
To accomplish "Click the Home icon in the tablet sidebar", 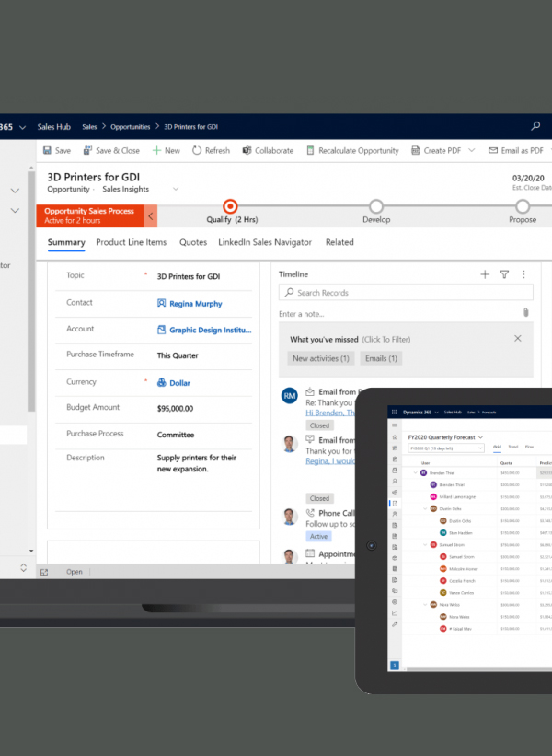I will 395,437.
